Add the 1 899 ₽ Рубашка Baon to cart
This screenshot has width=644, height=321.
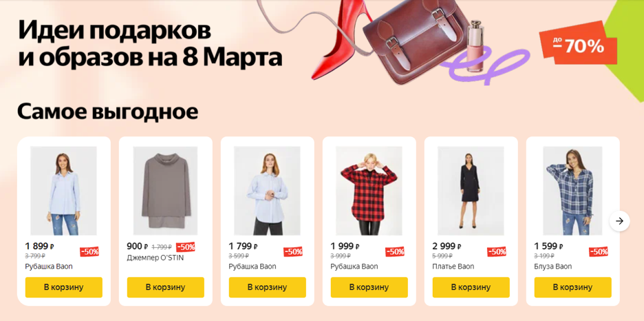click(64, 287)
